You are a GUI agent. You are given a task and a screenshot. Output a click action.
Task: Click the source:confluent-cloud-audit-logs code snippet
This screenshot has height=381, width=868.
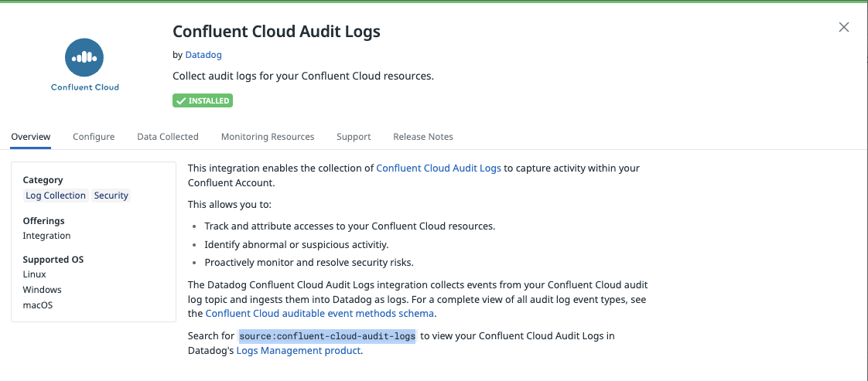click(327, 336)
